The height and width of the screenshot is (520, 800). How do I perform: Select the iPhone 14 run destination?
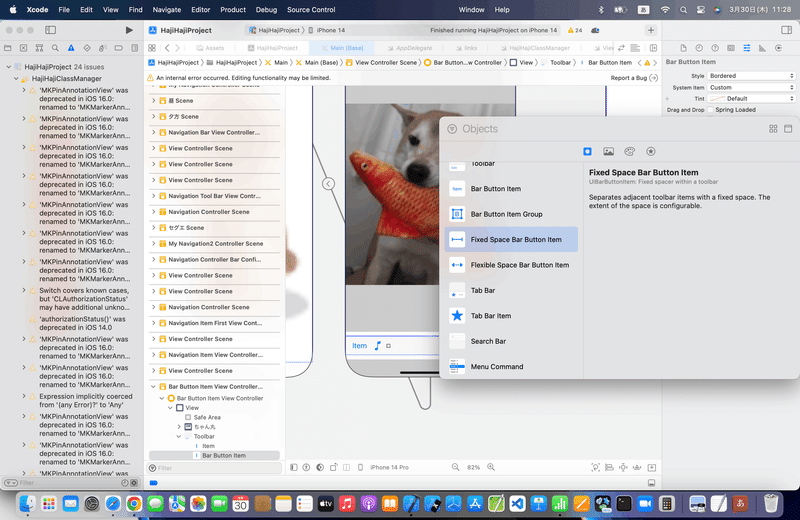(x=327, y=30)
